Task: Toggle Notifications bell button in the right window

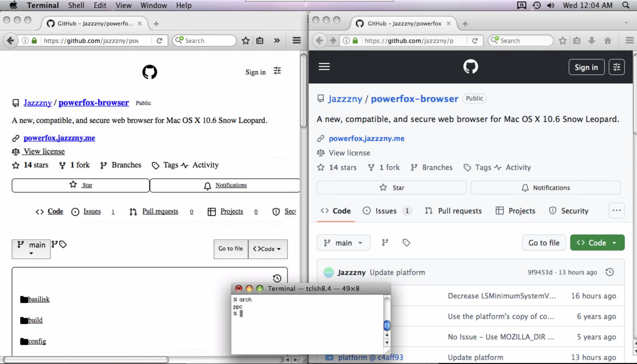Action: 546,188
